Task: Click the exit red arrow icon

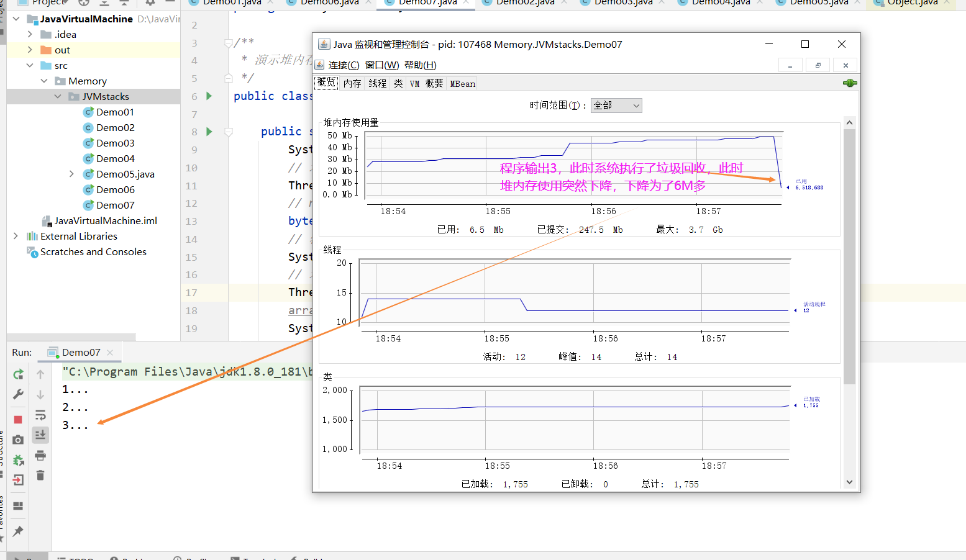Action: click(18, 480)
